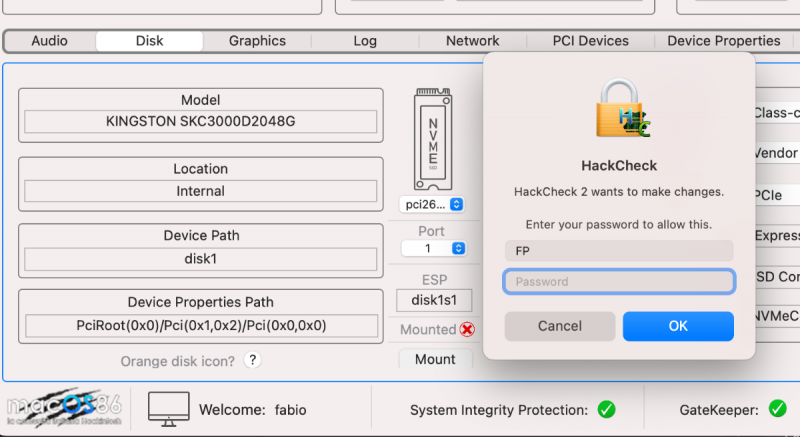Image resolution: width=800 pixels, height=437 pixels.
Task: Select the Network tab
Action: (x=472, y=41)
